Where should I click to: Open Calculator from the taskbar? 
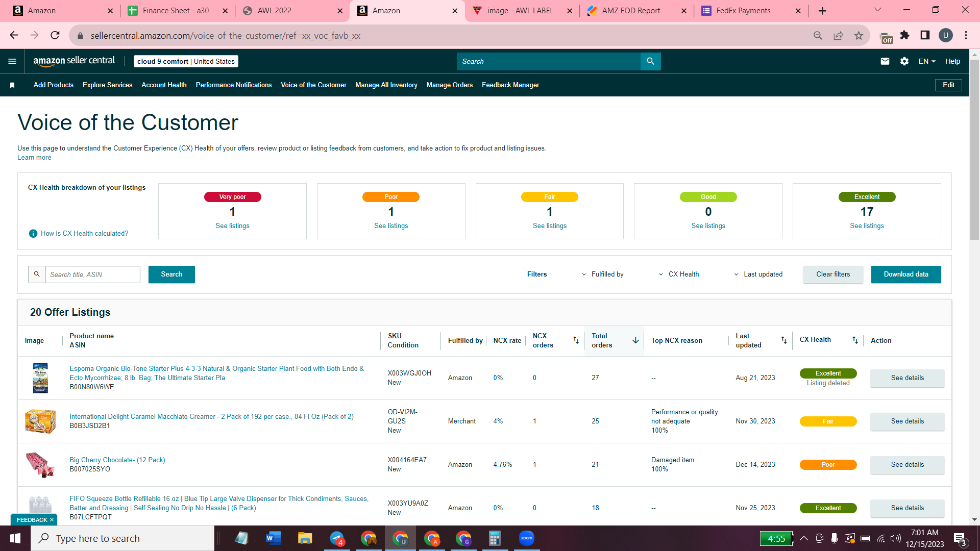pyautogui.click(x=494, y=538)
